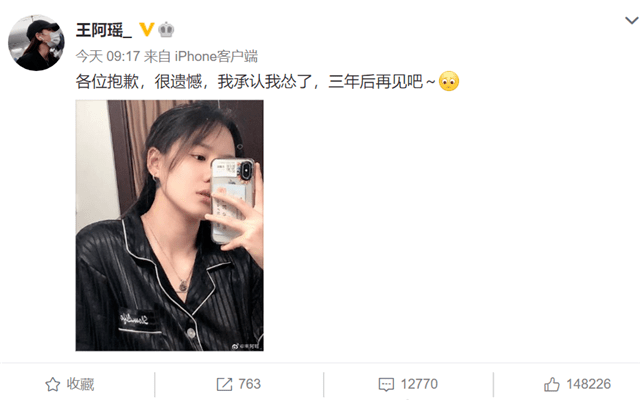Click the phrase 三年后再见吧 in post
The width and height of the screenshot is (640, 400).
click(376, 82)
